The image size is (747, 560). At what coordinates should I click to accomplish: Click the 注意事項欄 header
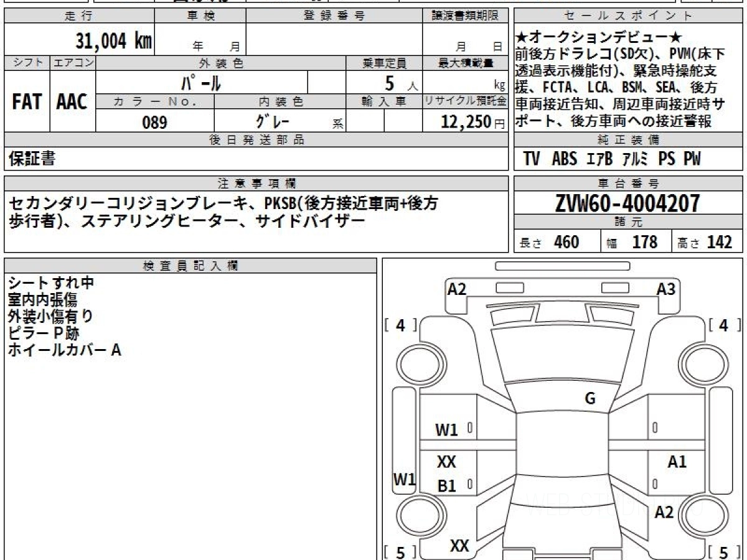(256, 183)
